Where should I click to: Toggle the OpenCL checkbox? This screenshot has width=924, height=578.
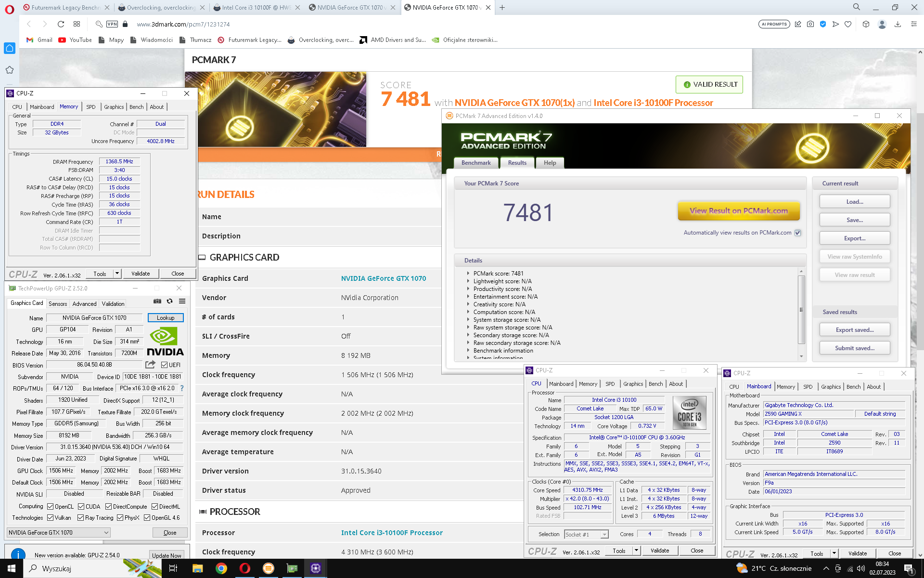coord(50,507)
